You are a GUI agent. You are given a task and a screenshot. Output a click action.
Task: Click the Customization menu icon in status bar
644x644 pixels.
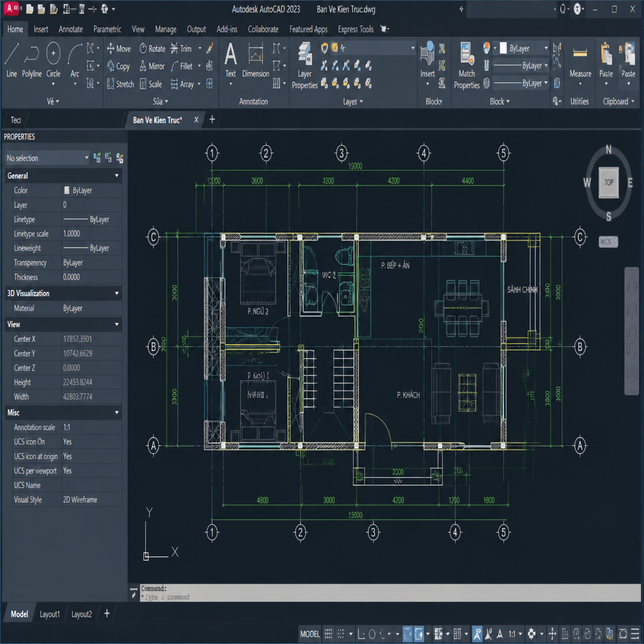[x=635, y=634]
